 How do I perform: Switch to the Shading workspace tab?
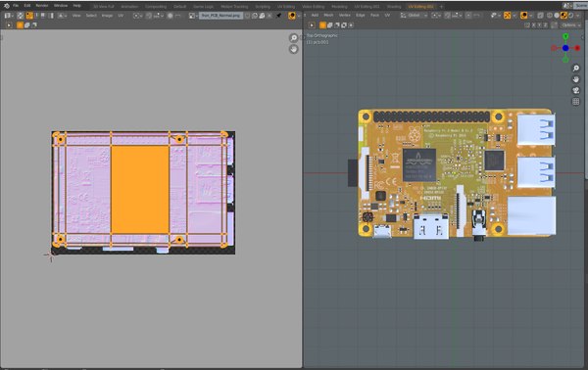[394, 7]
